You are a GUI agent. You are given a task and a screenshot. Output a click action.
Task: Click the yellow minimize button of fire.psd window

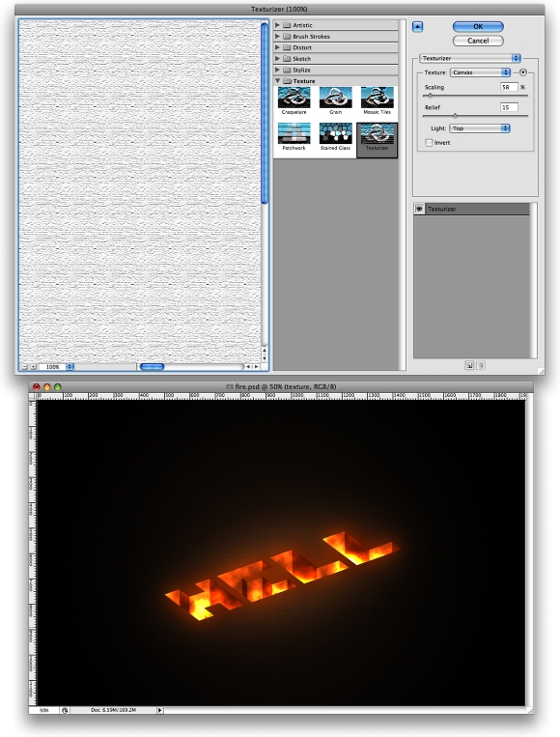click(x=47, y=386)
